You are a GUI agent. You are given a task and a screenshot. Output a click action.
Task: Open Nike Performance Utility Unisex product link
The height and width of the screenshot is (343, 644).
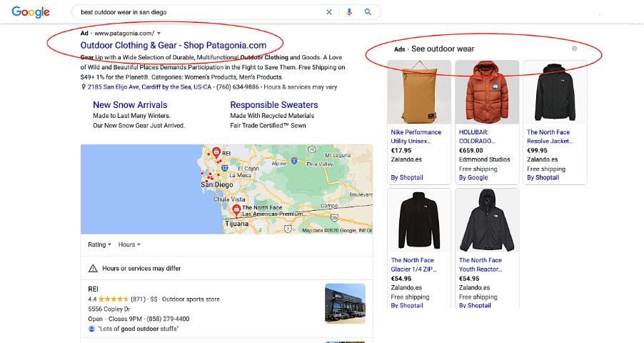point(416,136)
